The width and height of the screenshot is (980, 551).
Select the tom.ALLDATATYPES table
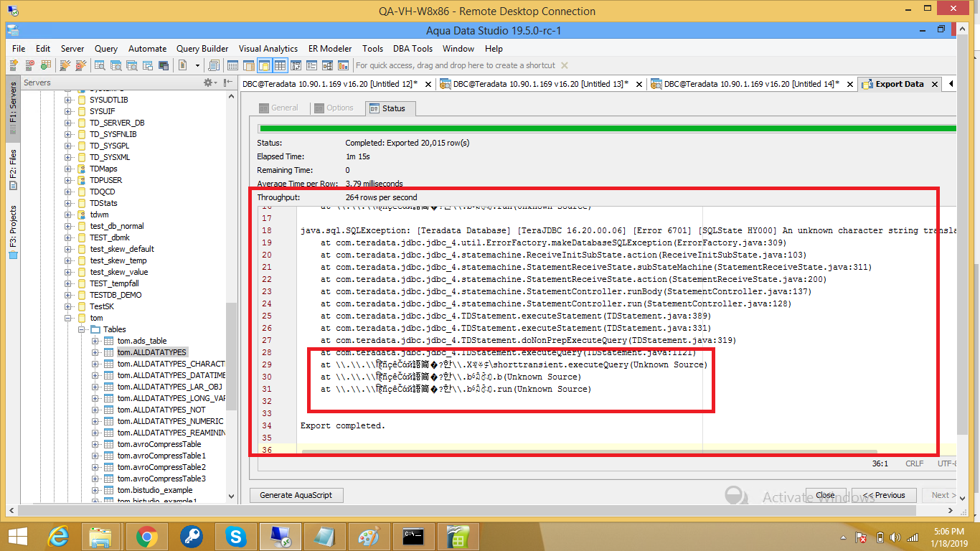pyautogui.click(x=152, y=352)
